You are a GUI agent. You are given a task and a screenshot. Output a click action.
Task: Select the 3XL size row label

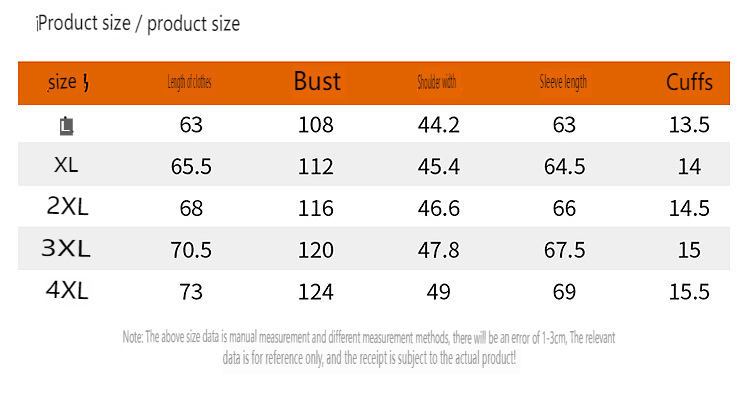point(67,249)
